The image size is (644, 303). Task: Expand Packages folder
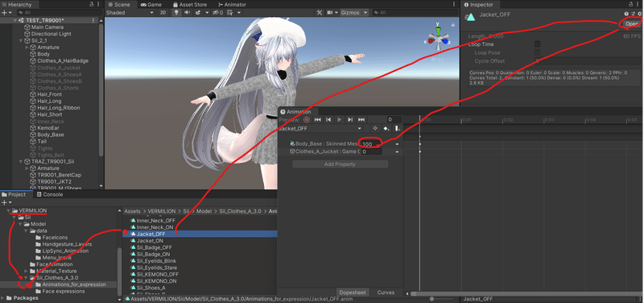pyautogui.click(x=3, y=297)
